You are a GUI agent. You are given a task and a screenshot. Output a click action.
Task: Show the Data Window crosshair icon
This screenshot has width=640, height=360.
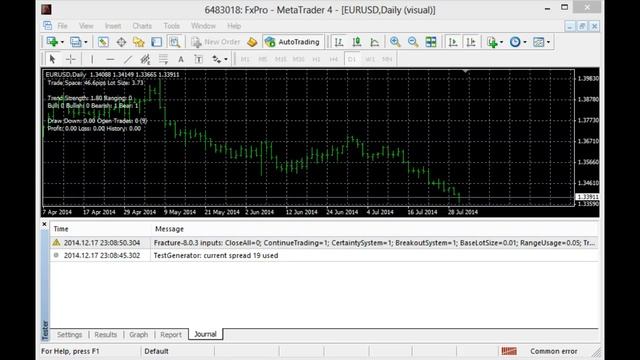(x=121, y=42)
